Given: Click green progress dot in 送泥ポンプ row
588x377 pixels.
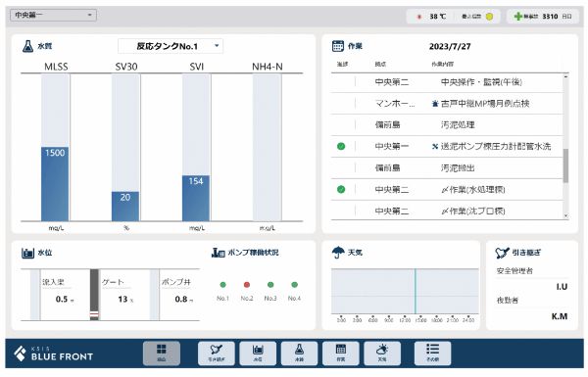Looking at the screenshot, I should [341, 146].
